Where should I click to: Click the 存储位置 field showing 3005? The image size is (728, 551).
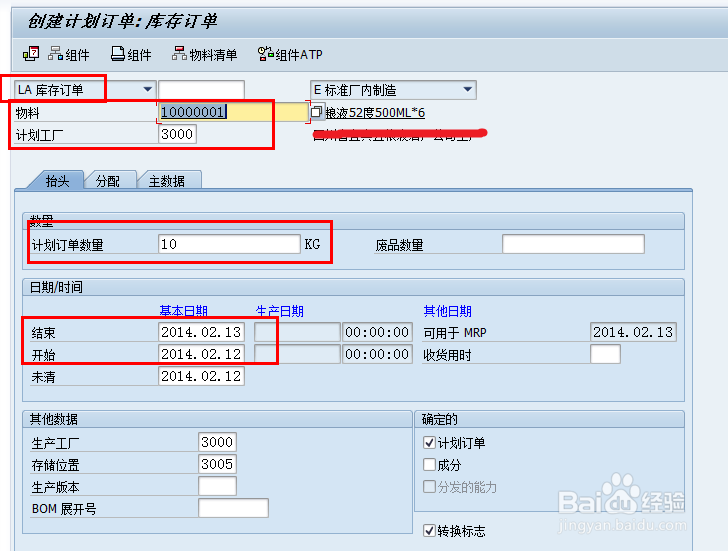tap(217, 464)
